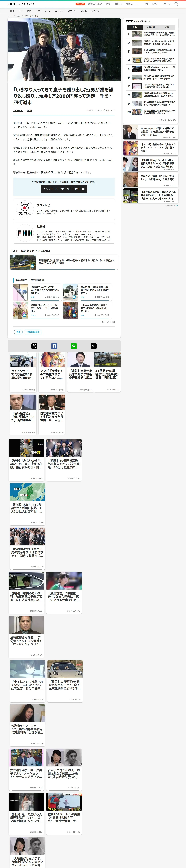Open 政治スクエア in top navigation
The width and height of the screenshot is (186, 868).
point(95,4)
